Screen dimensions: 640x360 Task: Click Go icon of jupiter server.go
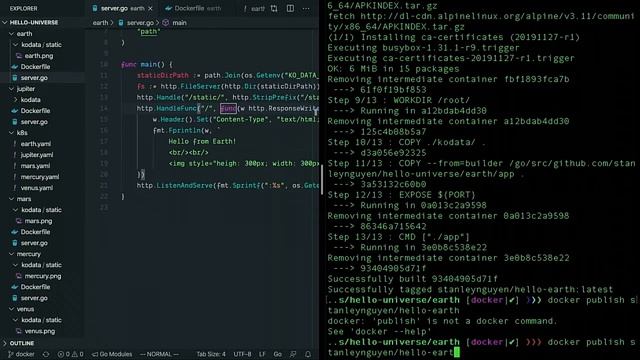coord(15,122)
